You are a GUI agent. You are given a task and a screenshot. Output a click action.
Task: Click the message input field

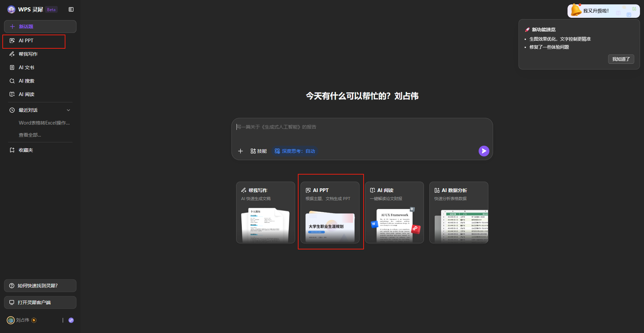pyautogui.click(x=362, y=127)
